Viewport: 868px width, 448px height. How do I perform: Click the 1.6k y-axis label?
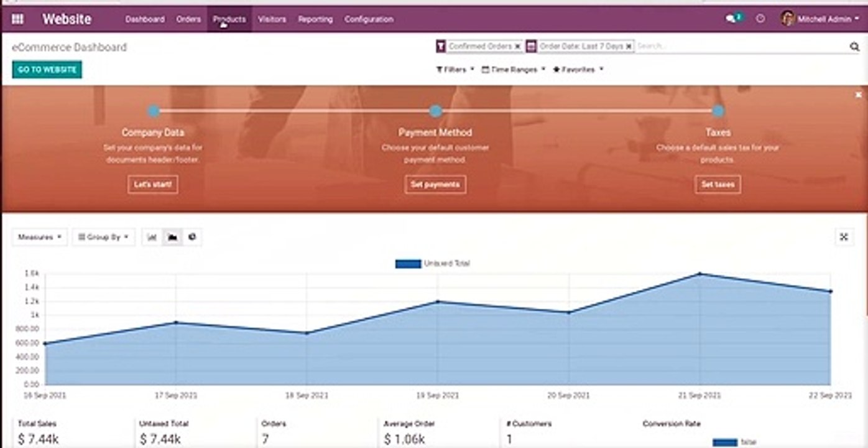pyautogui.click(x=32, y=273)
